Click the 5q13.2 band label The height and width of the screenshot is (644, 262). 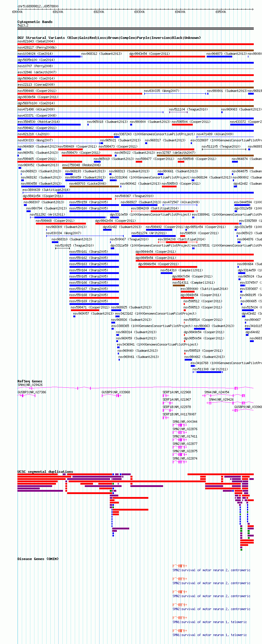pyautogui.click(x=23, y=26)
